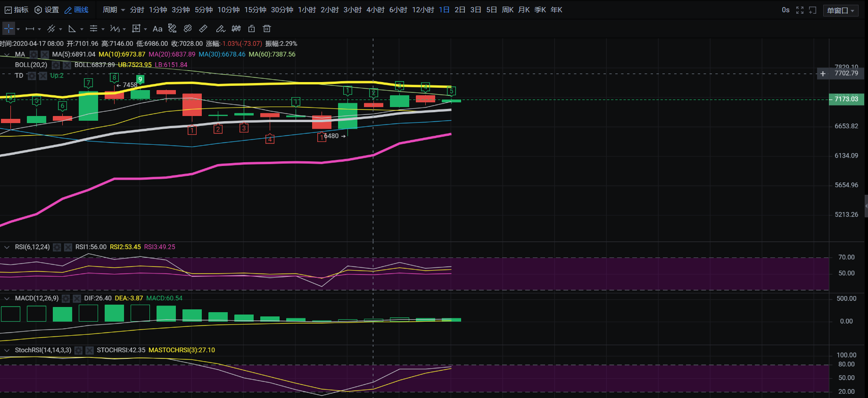
Task: Open the 指标 indicators button
Action: click(17, 10)
